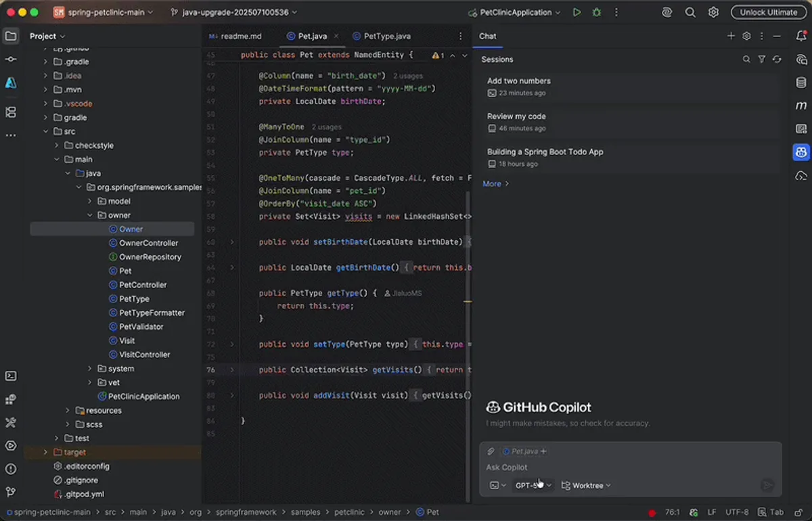Select the GitHub Copilot chat sidebar icon

coord(801,152)
